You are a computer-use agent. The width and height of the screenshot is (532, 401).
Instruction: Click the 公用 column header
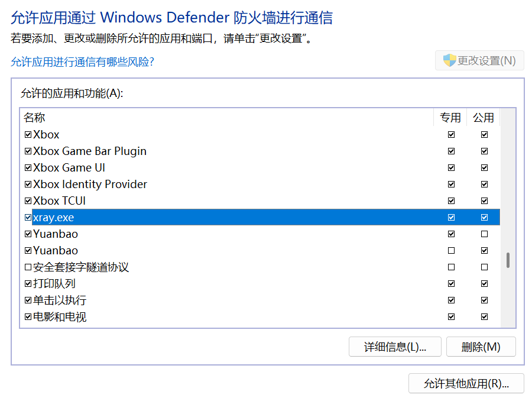tap(484, 118)
